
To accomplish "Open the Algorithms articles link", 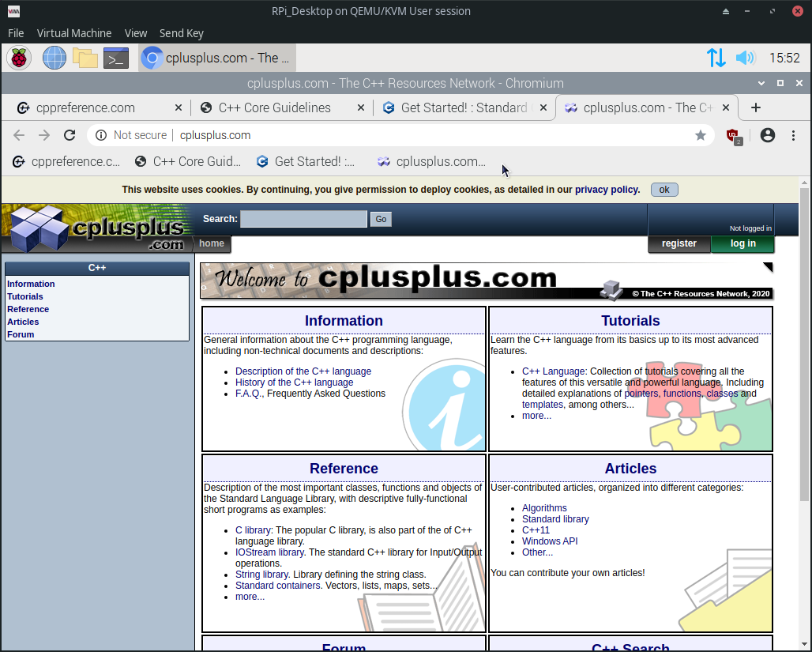I will tap(544, 508).
